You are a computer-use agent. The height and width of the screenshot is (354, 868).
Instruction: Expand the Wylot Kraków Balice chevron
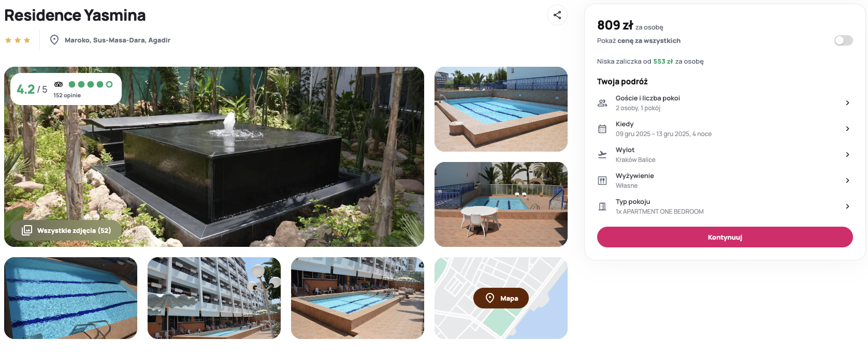tap(847, 155)
